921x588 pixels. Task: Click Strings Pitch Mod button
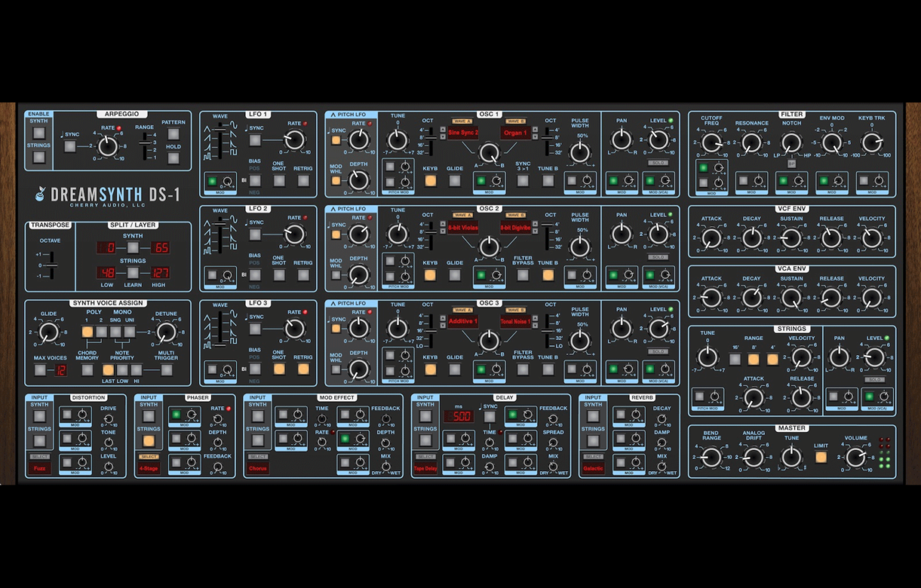[700, 397]
